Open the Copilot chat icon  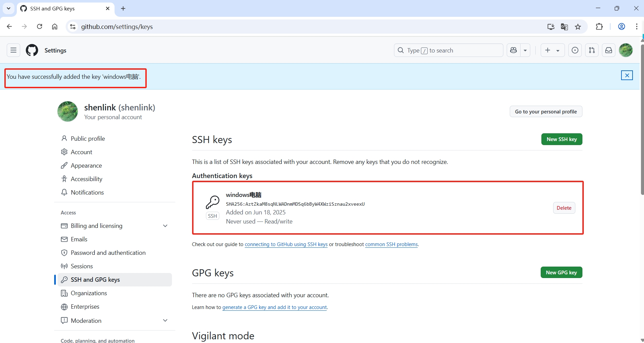click(513, 50)
